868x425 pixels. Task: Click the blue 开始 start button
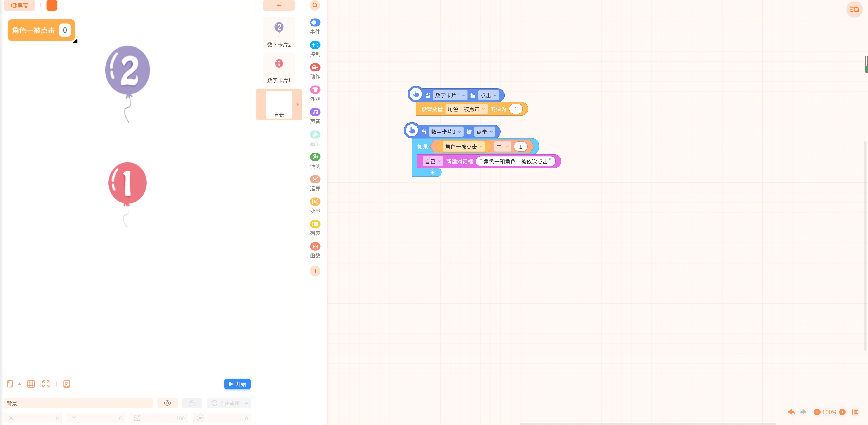coord(237,384)
